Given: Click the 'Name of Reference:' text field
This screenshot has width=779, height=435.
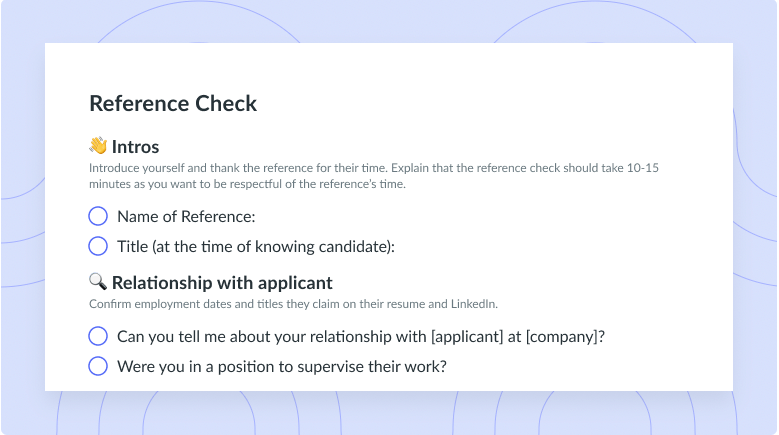Looking at the screenshot, I should pos(186,217).
